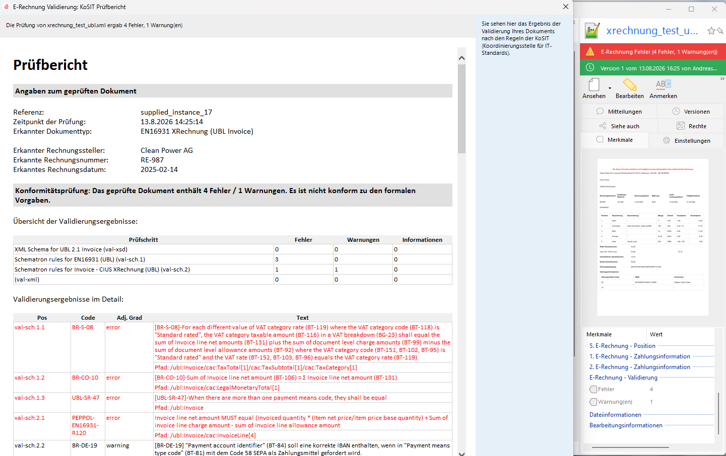
Task: Click the Warnungen column header
Action: coord(363,240)
